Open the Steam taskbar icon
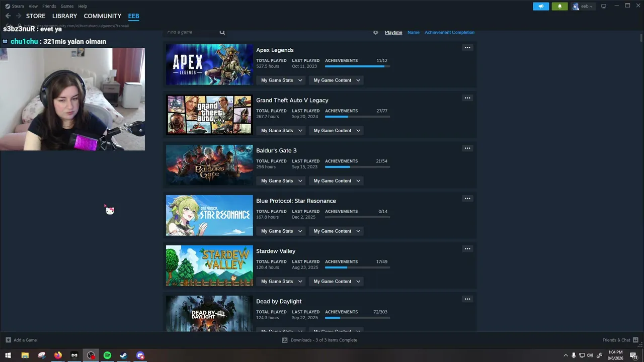The height and width of the screenshot is (362, 644). (123, 355)
